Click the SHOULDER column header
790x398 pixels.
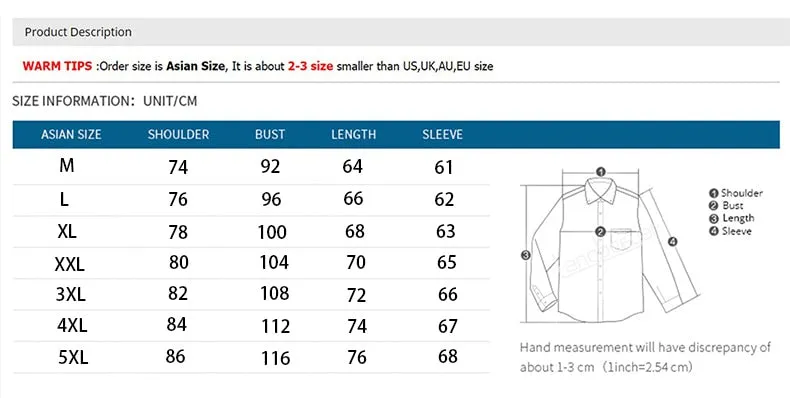178,135
